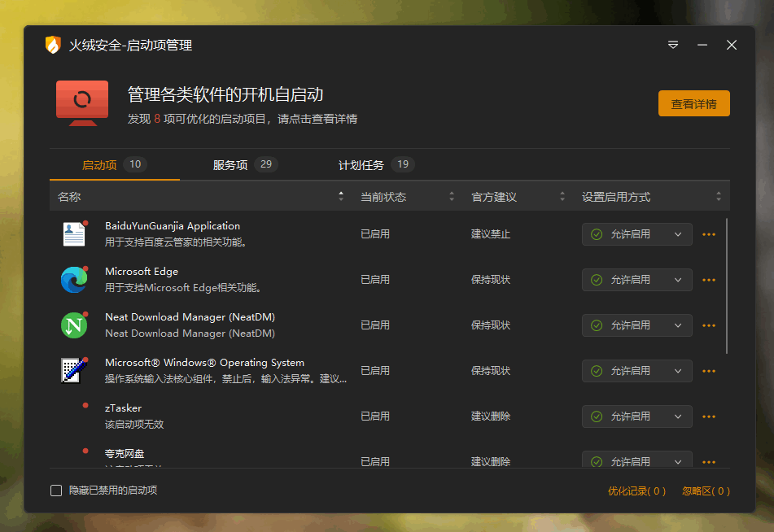Open the 忽略区 link
The width and height of the screenshot is (774, 532).
(x=706, y=491)
